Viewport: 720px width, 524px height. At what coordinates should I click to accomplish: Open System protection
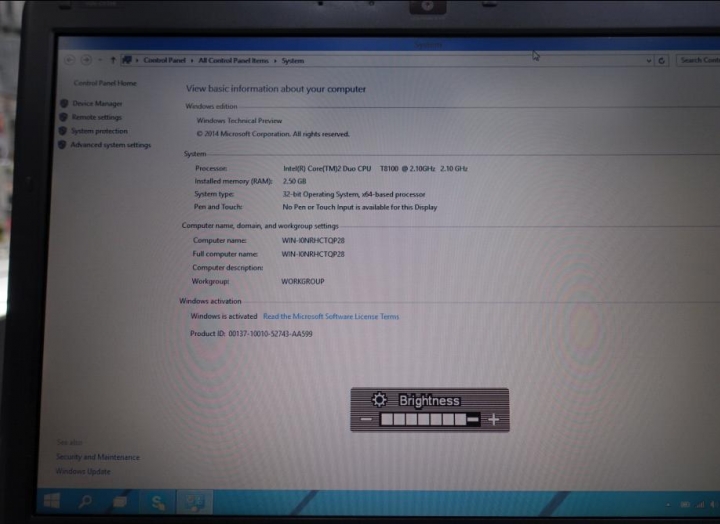(99, 131)
